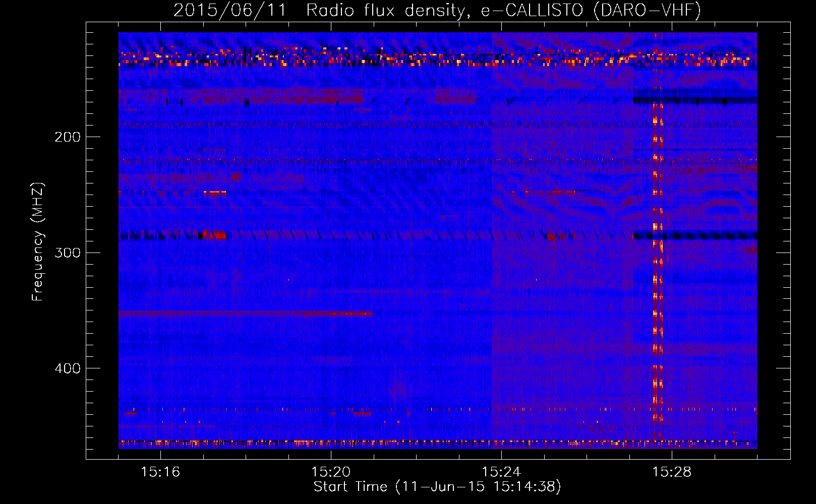Select the "Frequency (MHZ)" axis label

[x=38, y=241]
